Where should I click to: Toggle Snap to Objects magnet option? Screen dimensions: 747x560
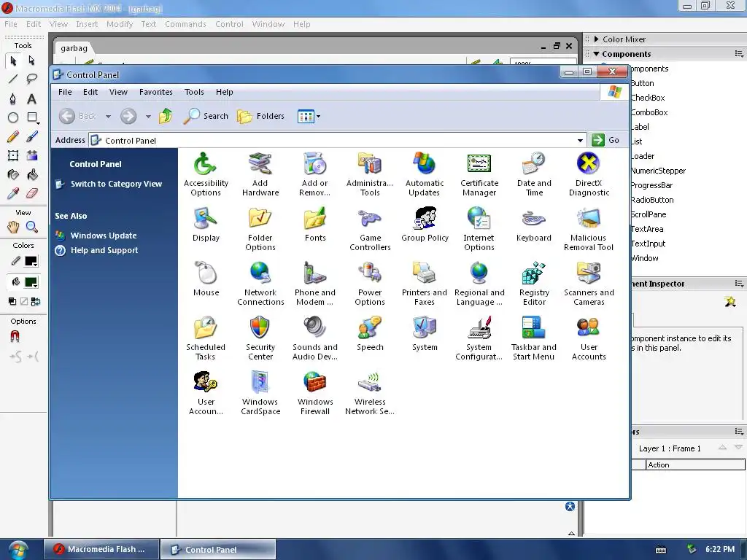[x=15, y=337]
